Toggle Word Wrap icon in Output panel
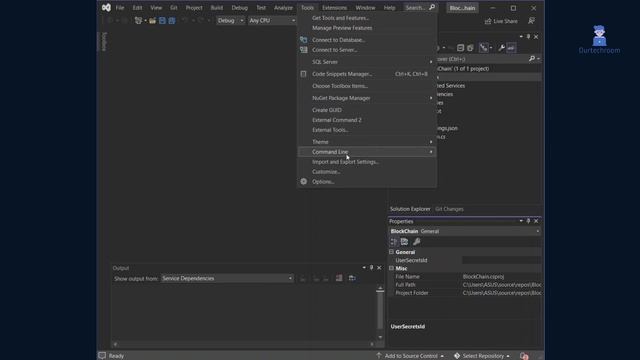Image resolution: width=640 pixels, height=360 pixels. point(352,278)
